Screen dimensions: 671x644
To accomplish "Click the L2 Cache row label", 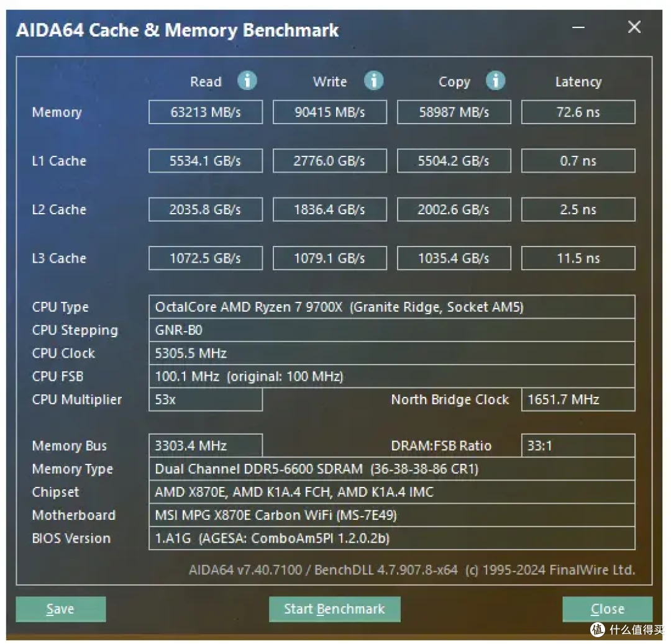I will pos(59,209).
